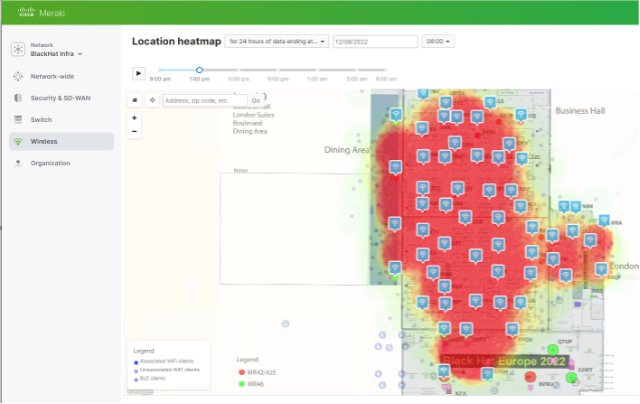Open the '24 hours of data ending at' dropdown
This screenshot has height=404, width=640.
click(277, 41)
